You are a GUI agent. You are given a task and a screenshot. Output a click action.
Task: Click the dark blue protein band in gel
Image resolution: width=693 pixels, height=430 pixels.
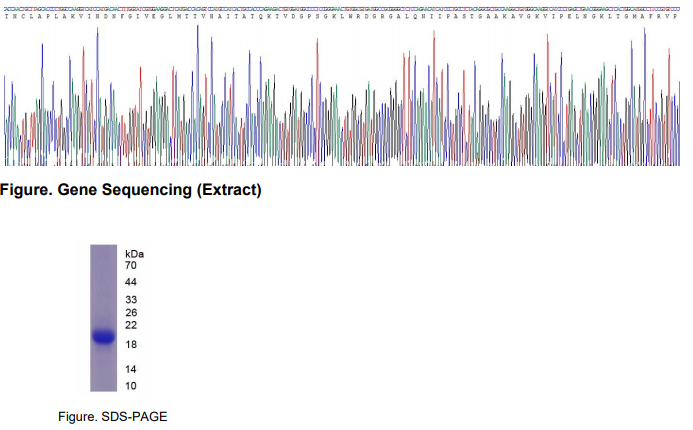103,337
